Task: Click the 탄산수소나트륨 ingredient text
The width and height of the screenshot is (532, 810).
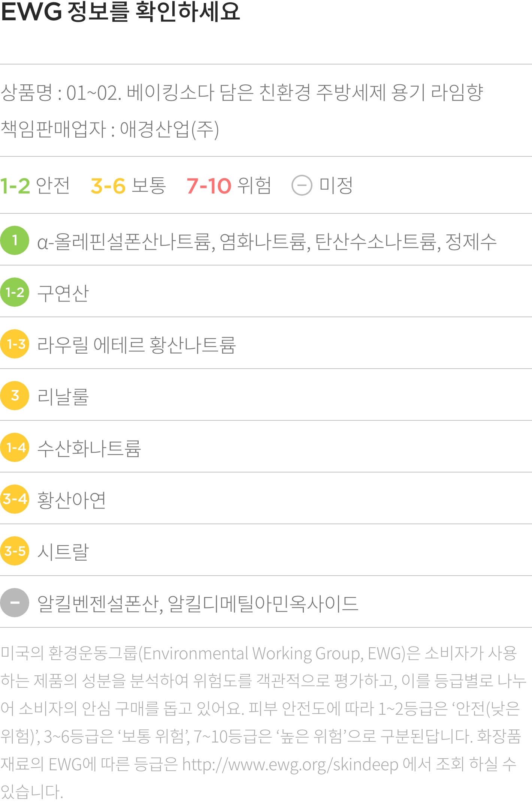Action: coord(375,241)
